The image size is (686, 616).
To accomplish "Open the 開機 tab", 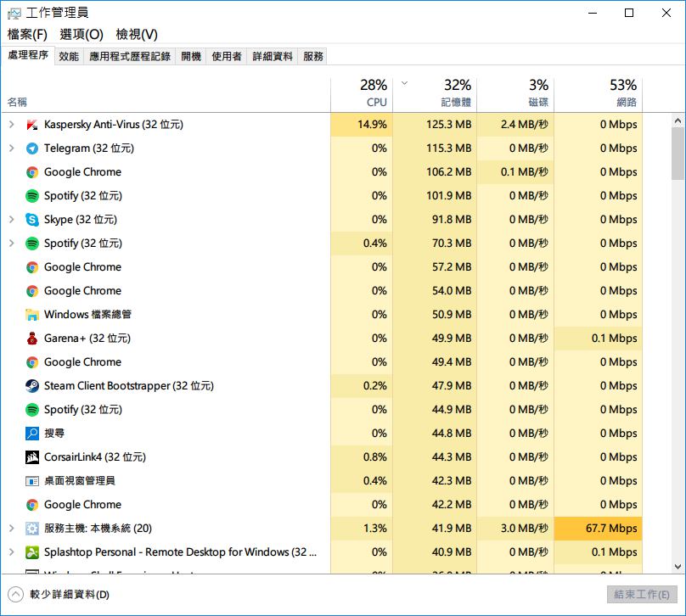I will click(191, 56).
